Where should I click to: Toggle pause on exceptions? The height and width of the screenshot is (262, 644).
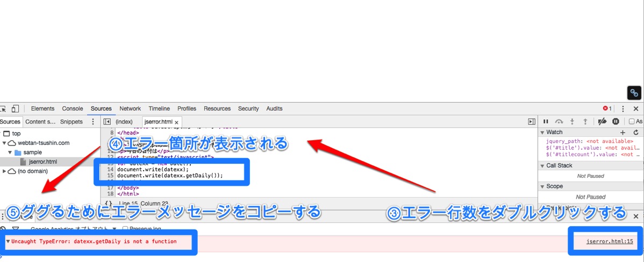pos(616,121)
